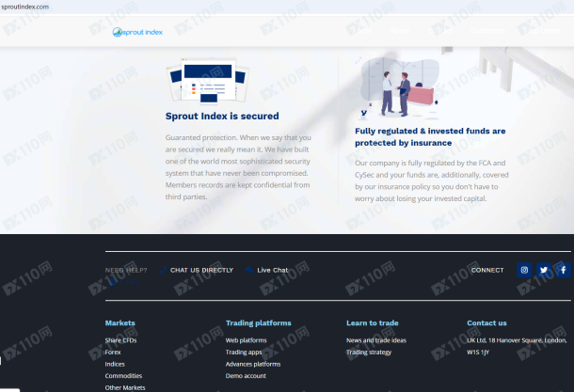This screenshot has height=392, width=574.
Task: Open the Commodities market link
Action: pyautogui.click(x=123, y=375)
